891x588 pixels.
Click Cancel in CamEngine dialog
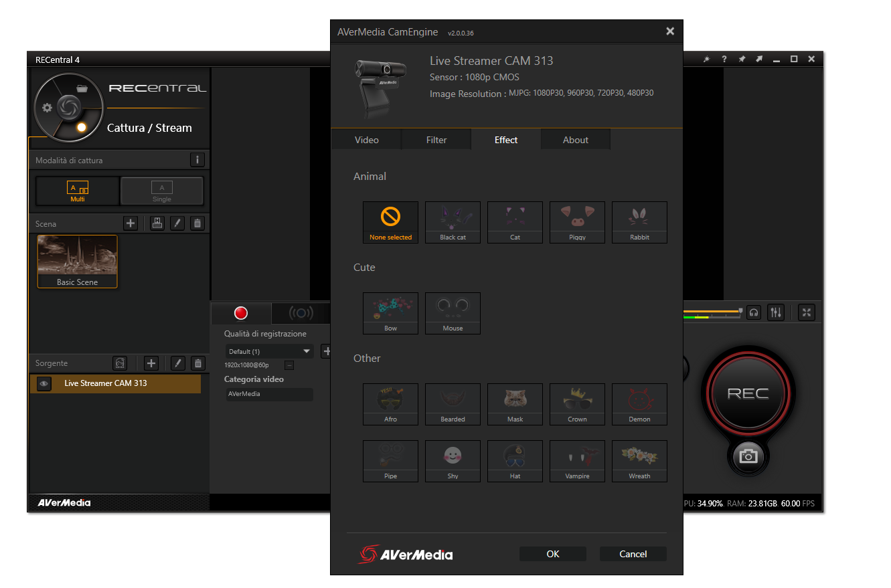[x=633, y=554]
